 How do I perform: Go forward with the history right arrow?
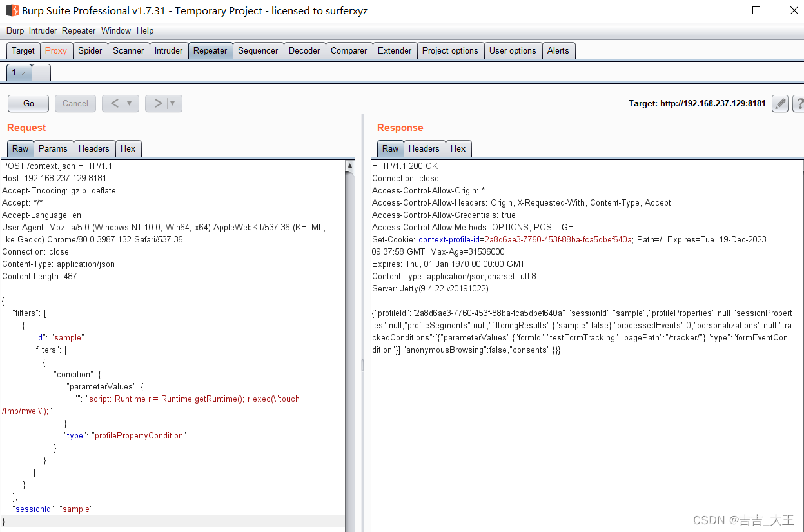point(157,103)
